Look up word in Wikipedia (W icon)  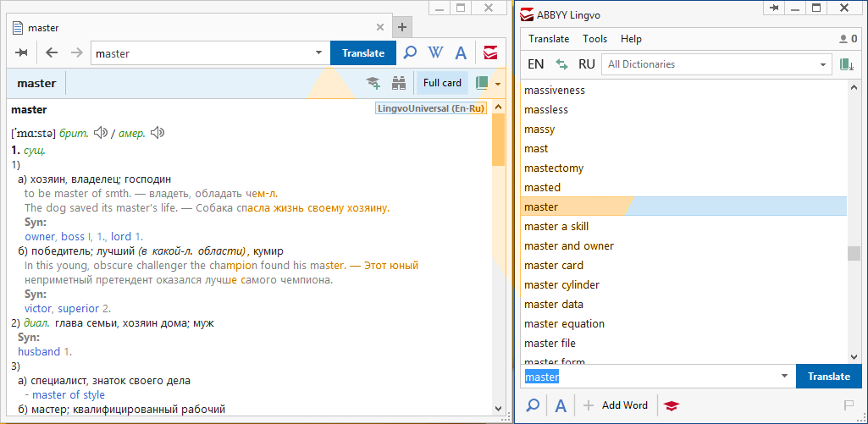[435, 53]
